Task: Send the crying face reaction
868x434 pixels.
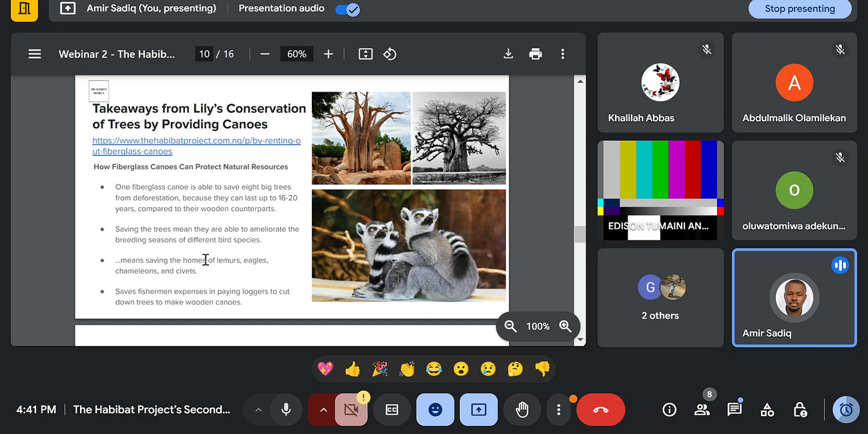Action: pyautogui.click(x=488, y=369)
